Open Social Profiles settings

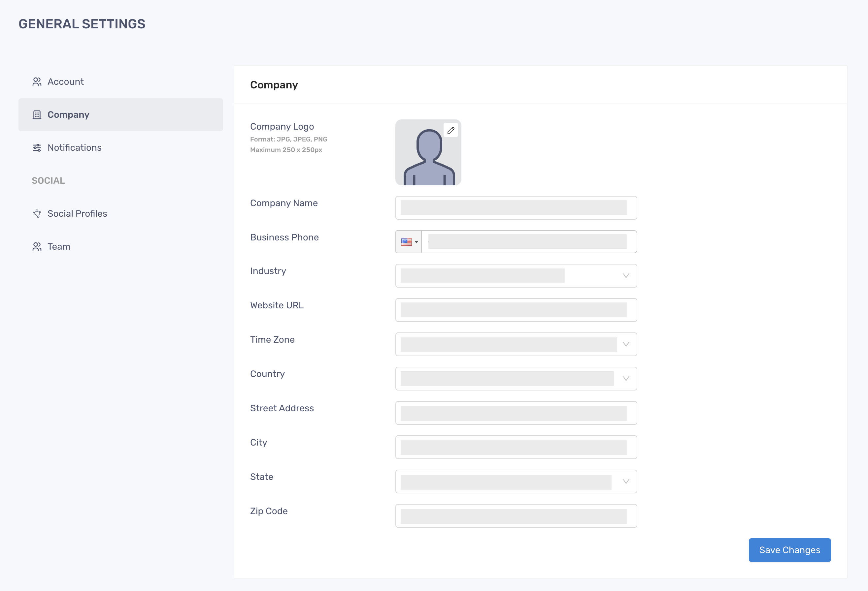[121, 213]
